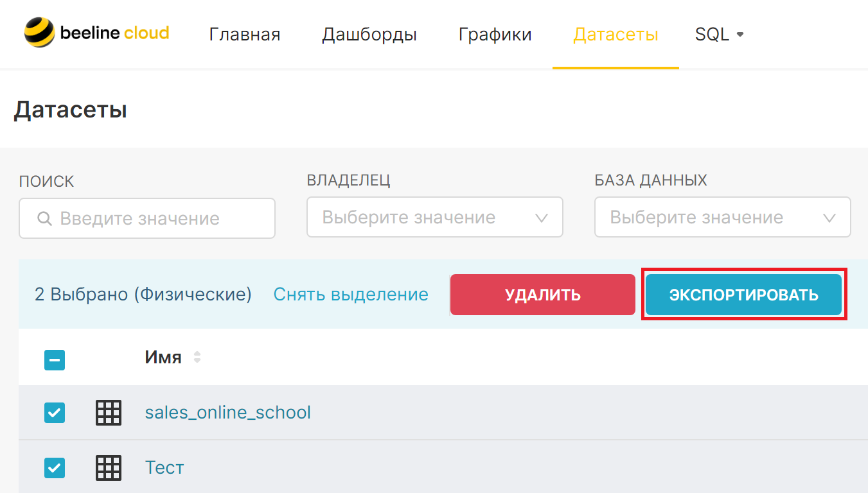
Task: Click the 2 Выбрано (Физические) label
Action: tap(143, 295)
